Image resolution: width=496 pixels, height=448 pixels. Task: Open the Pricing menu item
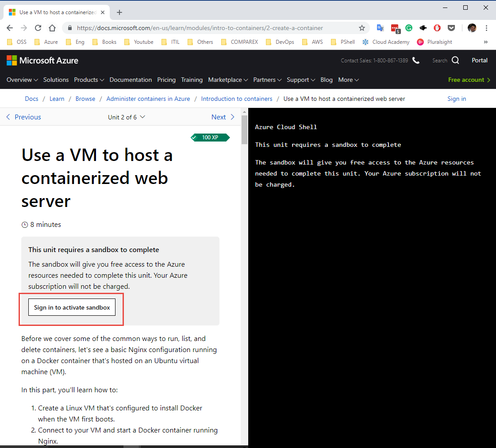coord(166,80)
